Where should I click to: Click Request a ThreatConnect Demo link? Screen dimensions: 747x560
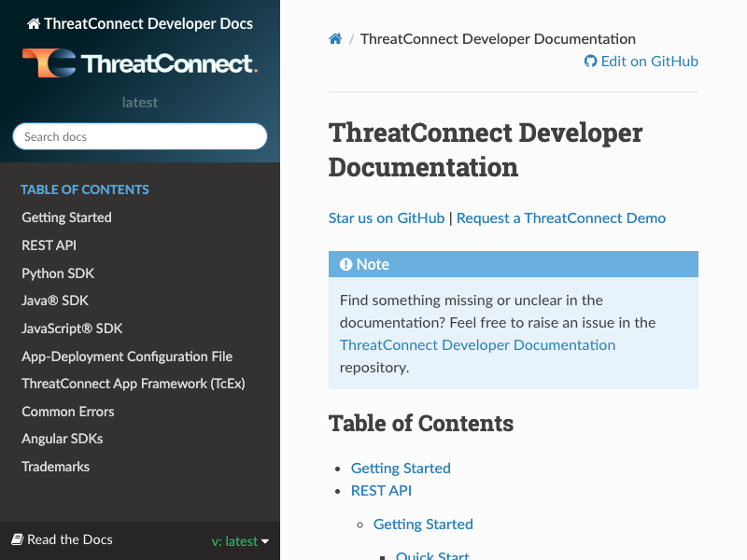point(561,218)
